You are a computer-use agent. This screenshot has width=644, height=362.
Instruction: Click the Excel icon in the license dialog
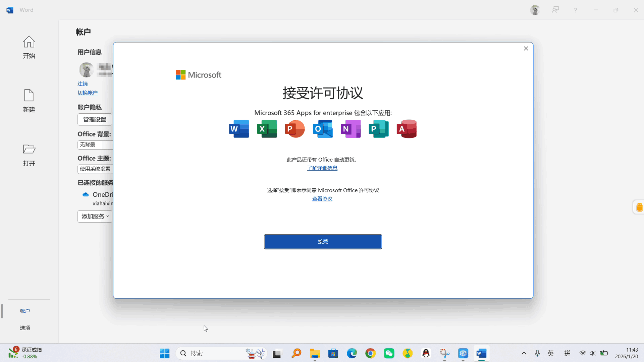(x=267, y=129)
